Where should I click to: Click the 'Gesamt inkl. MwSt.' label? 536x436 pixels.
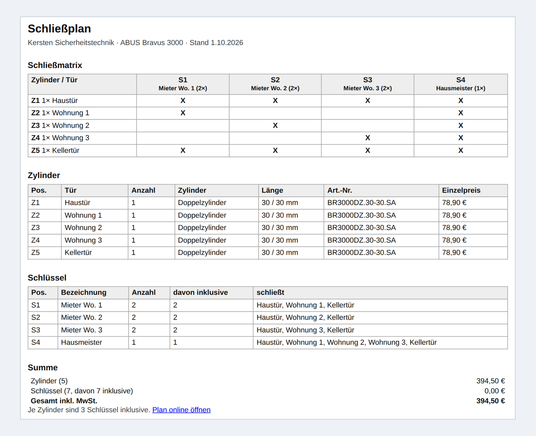coord(64,401)
